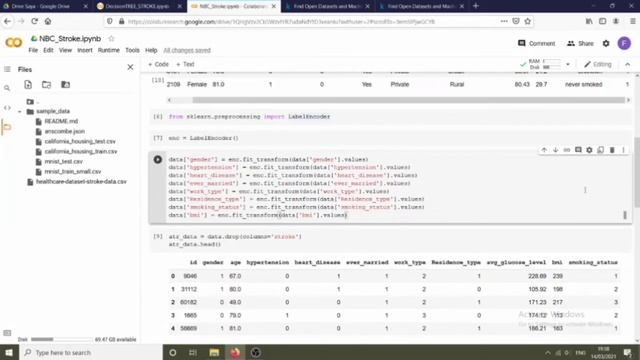Move cell up arrow in cell toolbar

(x=544, y=150)
